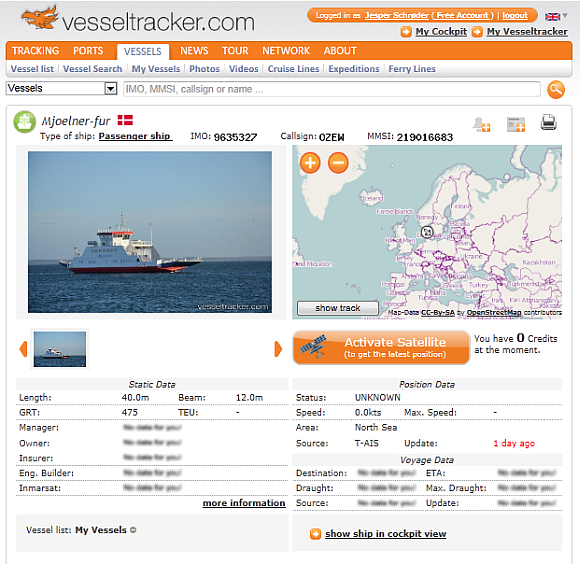Open the language flag dropdown
Image resolution: width=580 pixels, height=564 pixels.
(x=556, y=16)
